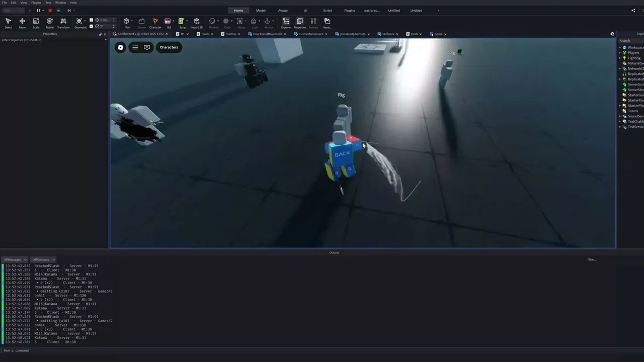Open the Edit menu

tap(14, 3)
